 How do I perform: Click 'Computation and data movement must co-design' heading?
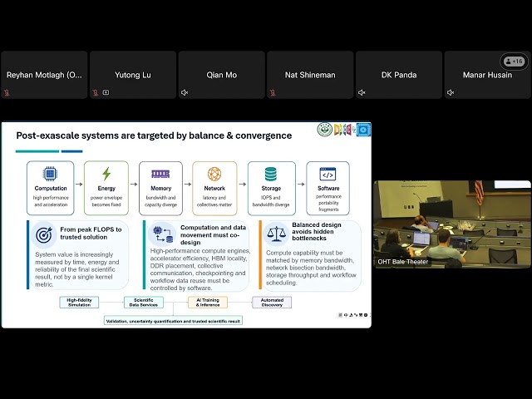213,234
